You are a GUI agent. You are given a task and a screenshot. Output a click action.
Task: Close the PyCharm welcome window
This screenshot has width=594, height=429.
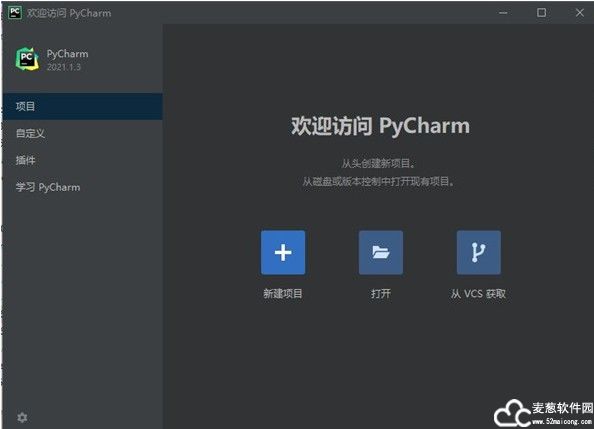(580, 13)
